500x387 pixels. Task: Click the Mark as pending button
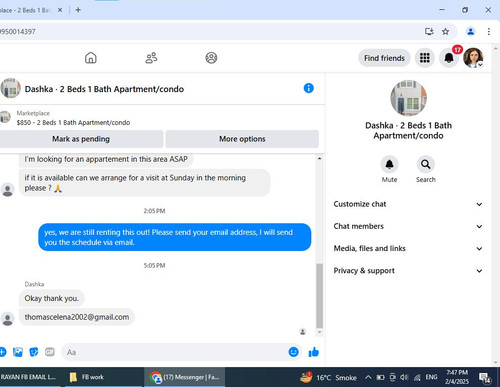(81, 139)
